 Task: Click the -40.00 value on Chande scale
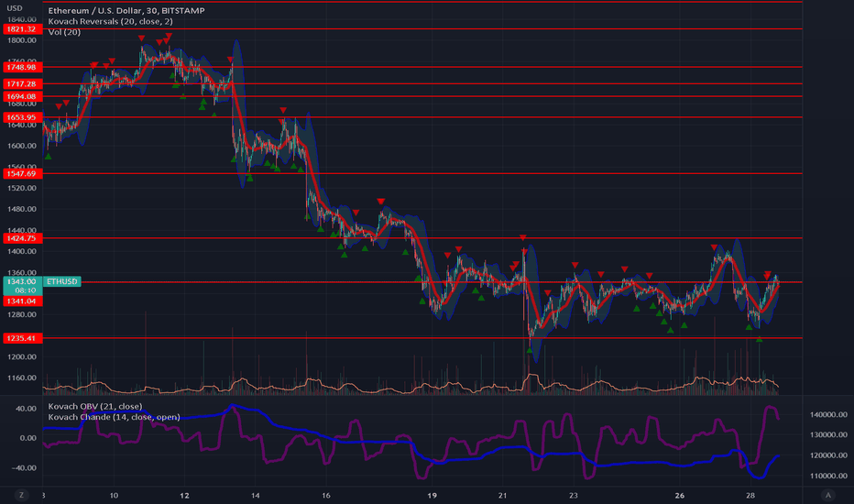point(24,467)
